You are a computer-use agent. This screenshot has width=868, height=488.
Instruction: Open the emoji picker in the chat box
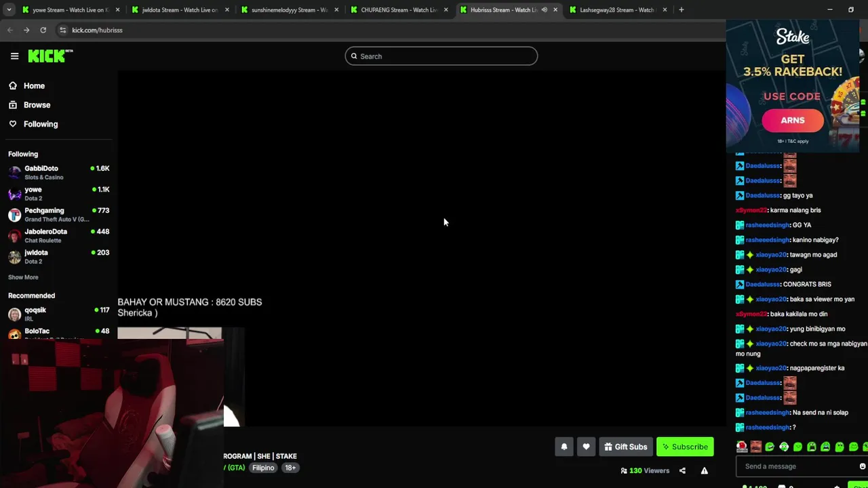click(x=863, y=466)
